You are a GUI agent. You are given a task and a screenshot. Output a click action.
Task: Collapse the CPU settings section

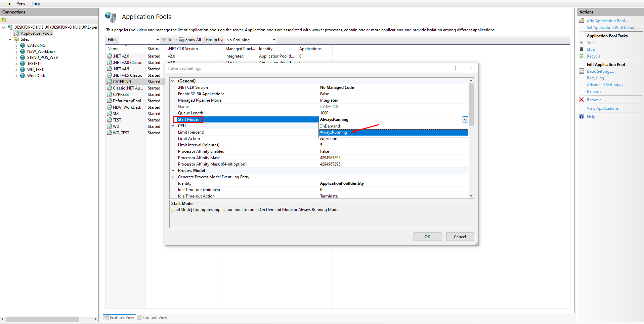(x=173, y=126)
